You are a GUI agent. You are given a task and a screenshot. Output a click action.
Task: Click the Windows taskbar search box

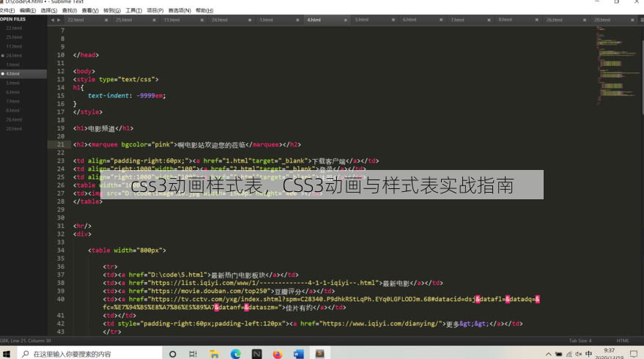tap(89, 354)
